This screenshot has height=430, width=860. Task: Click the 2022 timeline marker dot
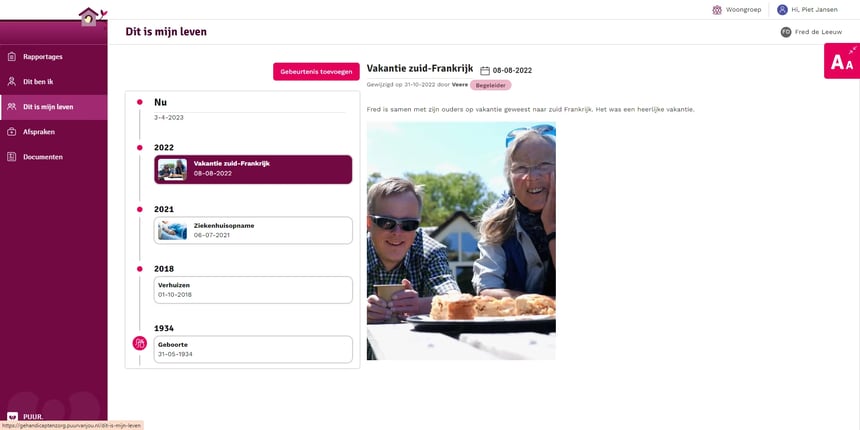click(140, 148)
